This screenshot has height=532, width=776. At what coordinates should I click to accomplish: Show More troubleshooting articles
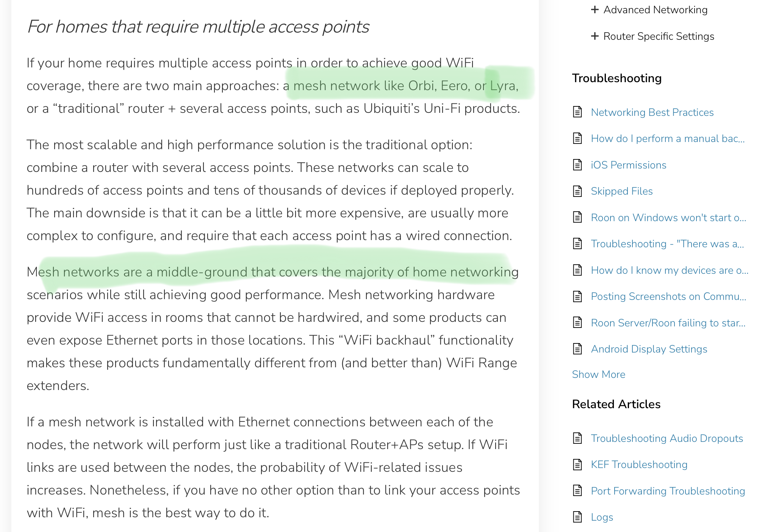[599, 374]
